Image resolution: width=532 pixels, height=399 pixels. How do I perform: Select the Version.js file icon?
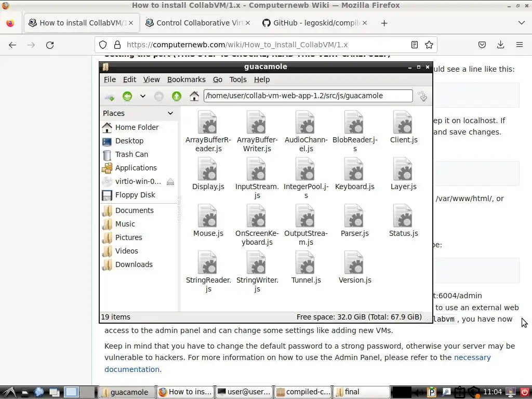coord(354,263)
